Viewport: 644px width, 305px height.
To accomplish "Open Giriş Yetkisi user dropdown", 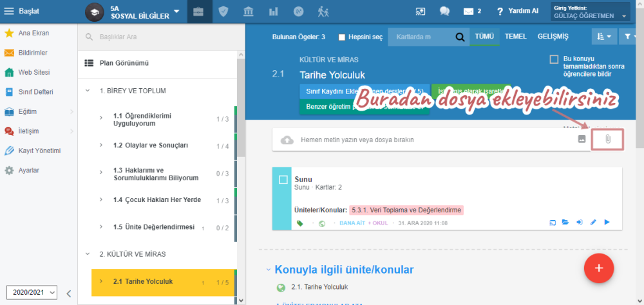I will point(590,12).
